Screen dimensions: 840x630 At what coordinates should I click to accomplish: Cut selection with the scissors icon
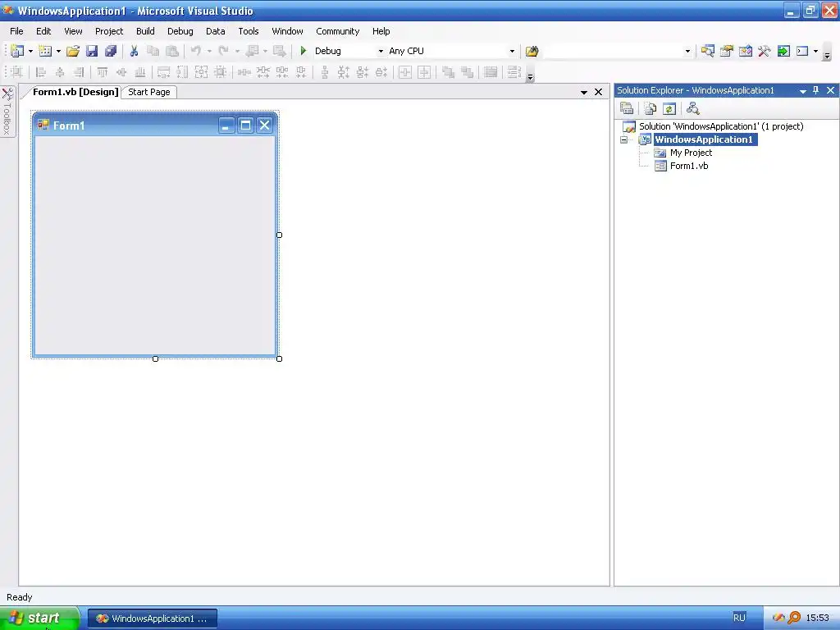click(134, 51)
